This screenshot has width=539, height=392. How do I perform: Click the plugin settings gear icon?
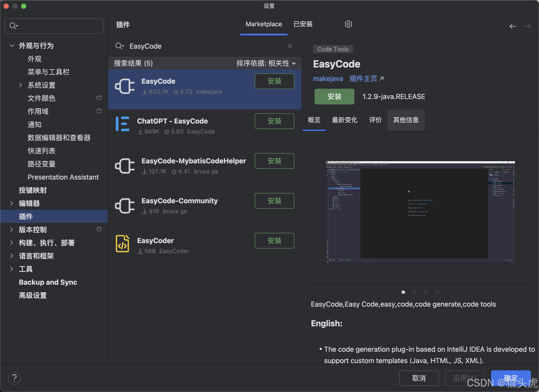click(x=348, y=24)
